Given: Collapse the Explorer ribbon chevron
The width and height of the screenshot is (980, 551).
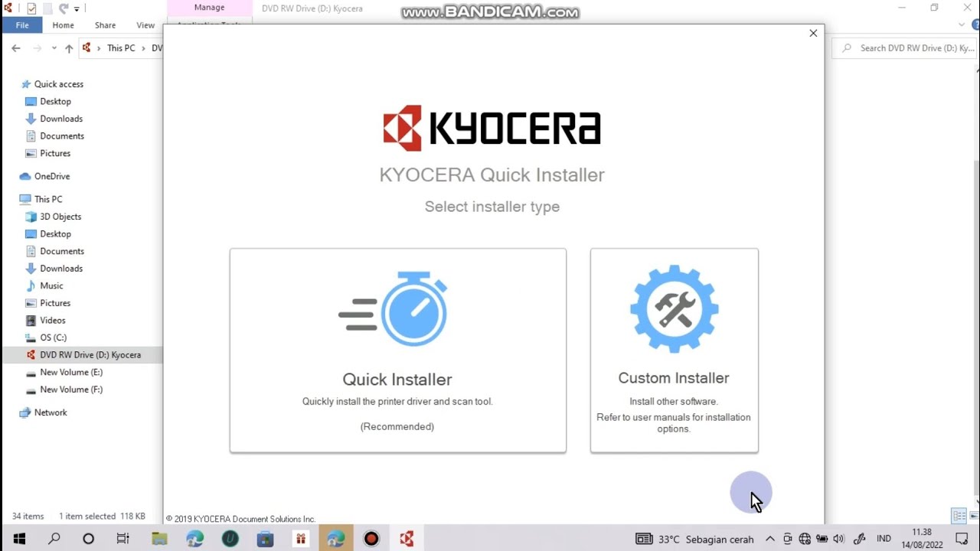Looking at the screenshot, I should 962,25.
